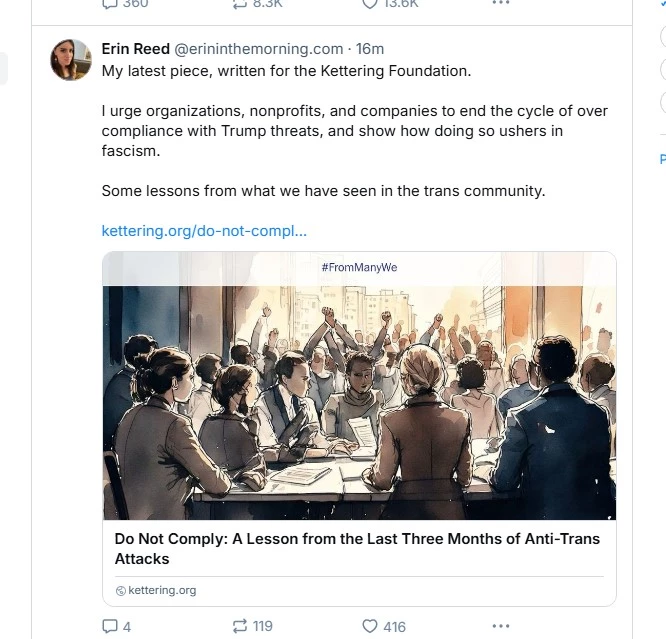Image resolution: width=666 pixels, height=639 pixels.
Task: Like the post with 416 likes
Action: 370,626
